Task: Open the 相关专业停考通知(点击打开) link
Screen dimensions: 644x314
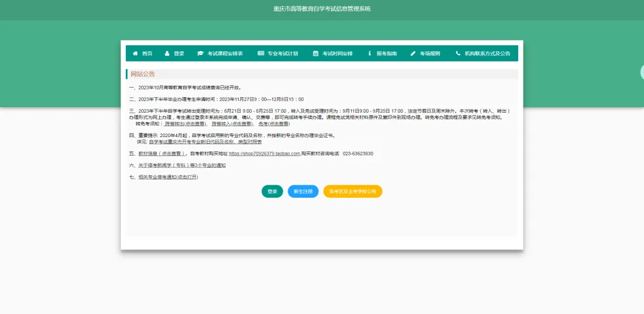Action: click(168, 177)
